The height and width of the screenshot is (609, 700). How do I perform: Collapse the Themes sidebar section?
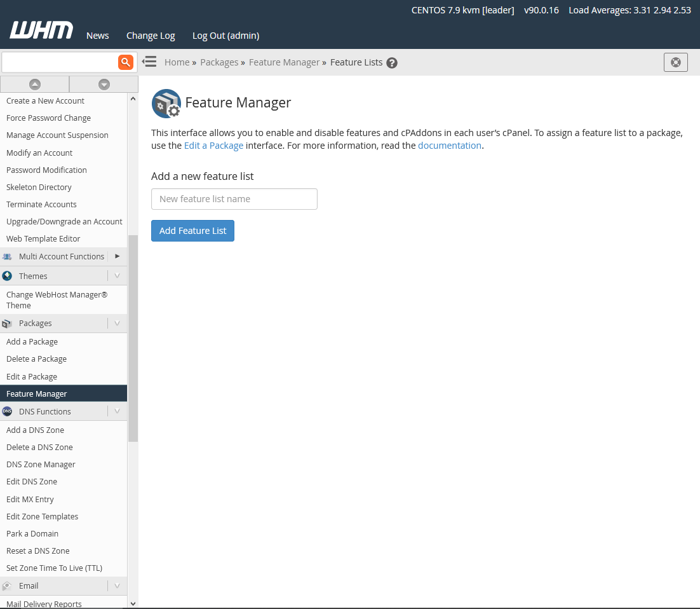point(117,276)
